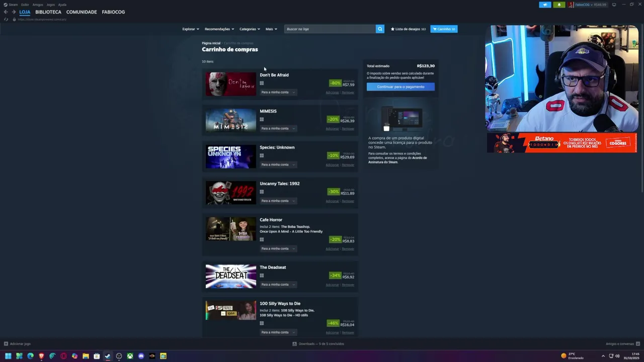Go forward with the right arrow
644x362 pixels.
coord(13,12)
